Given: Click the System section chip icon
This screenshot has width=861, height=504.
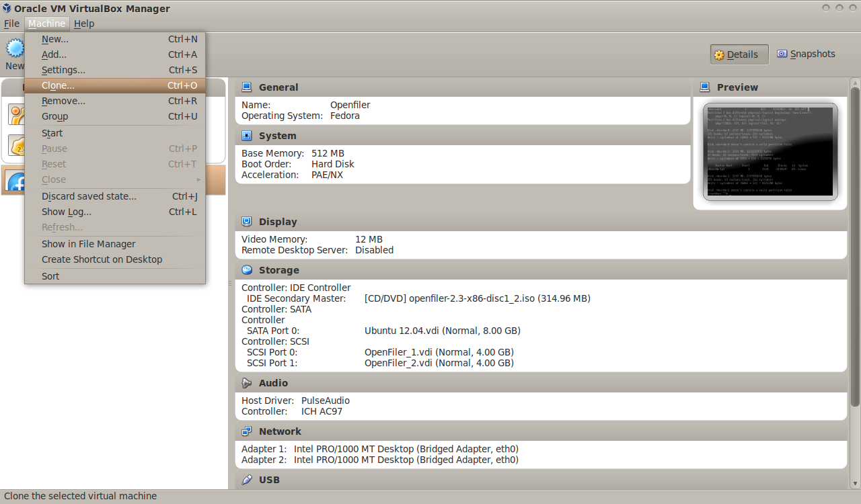Looking at the screenshot, I should click(x=247, y=136).
